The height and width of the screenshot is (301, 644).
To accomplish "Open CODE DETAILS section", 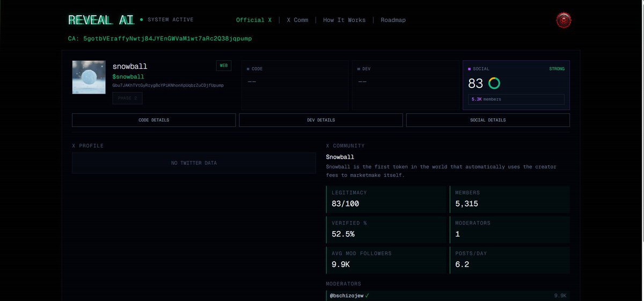I will (x=153, y=120).
